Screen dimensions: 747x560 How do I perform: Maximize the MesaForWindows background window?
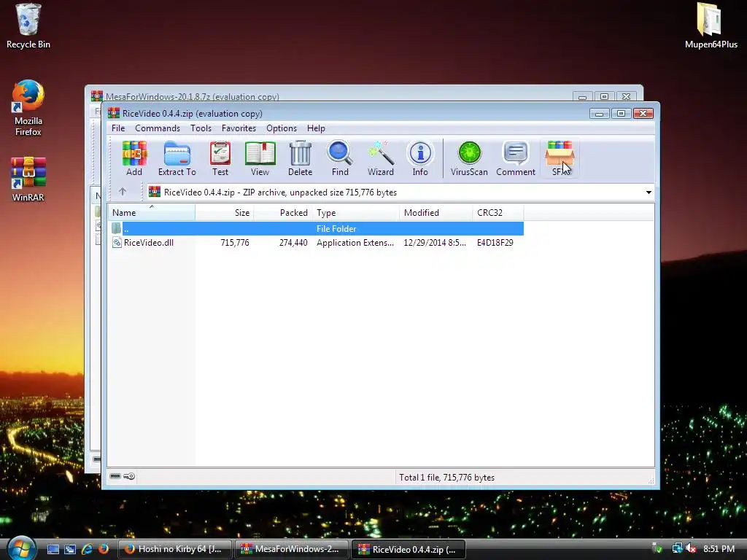click(x=604, y=97)
